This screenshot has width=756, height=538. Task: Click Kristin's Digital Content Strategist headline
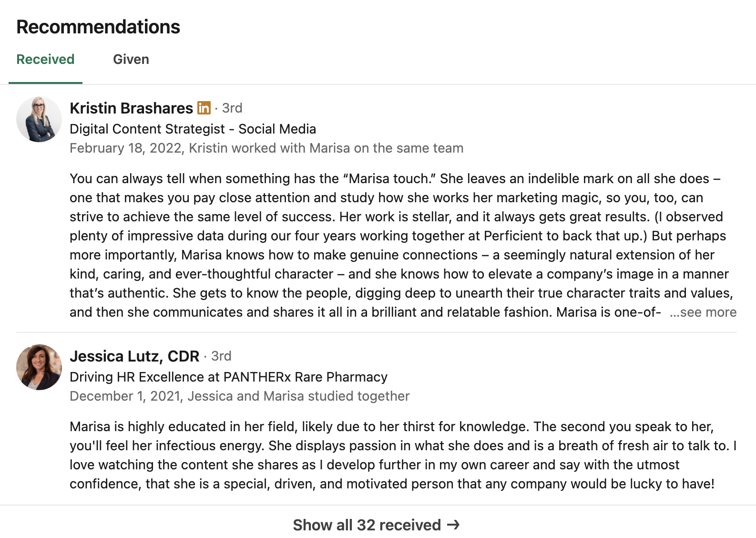point(193,129)
